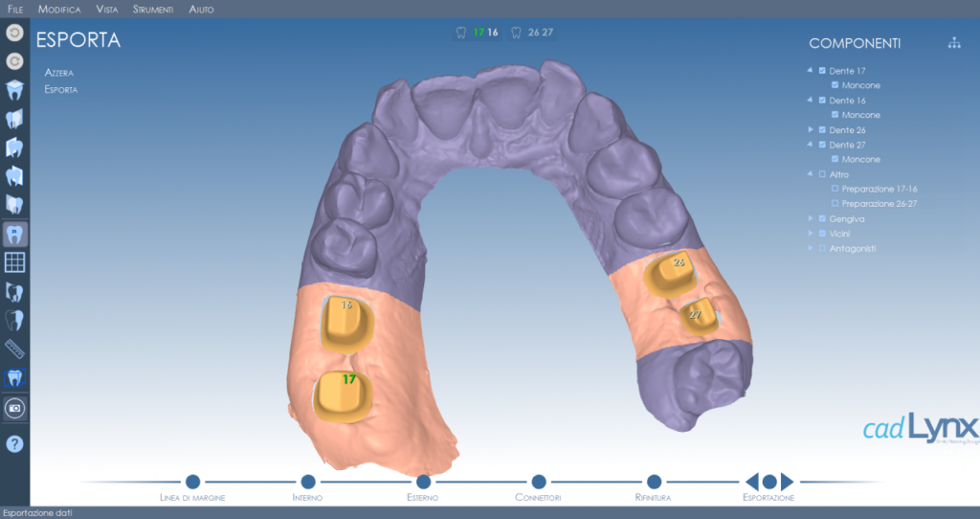Viewport: 980px width, 519px height.
Task: Uncheck the Dente 27 checkbox
Action: [822, 145]
